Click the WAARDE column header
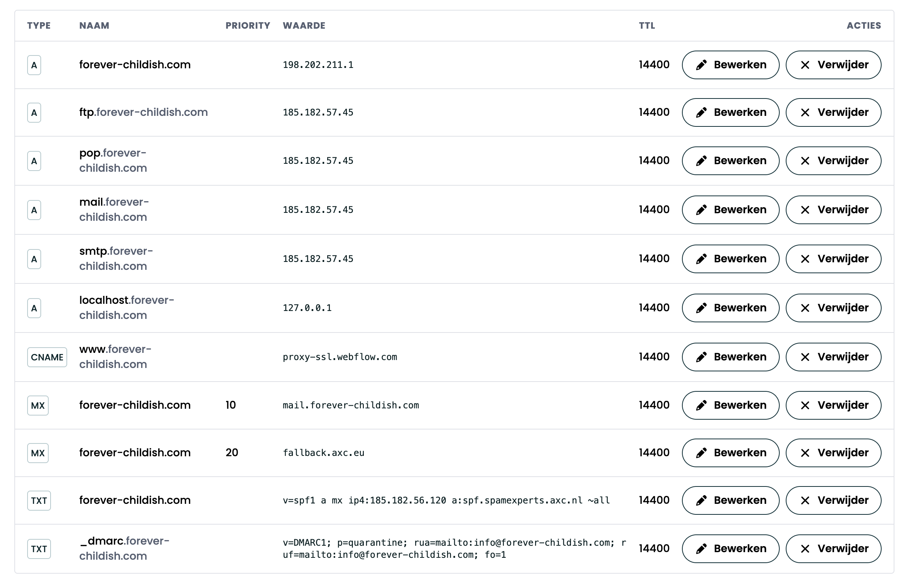The height and width of the screenshot is (588, 905). 304,26
